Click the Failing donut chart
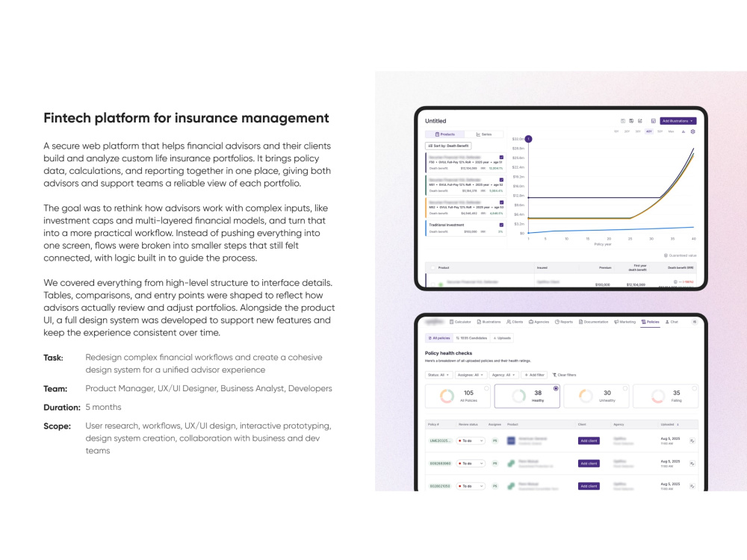747x560 pixels. (658, 396)
